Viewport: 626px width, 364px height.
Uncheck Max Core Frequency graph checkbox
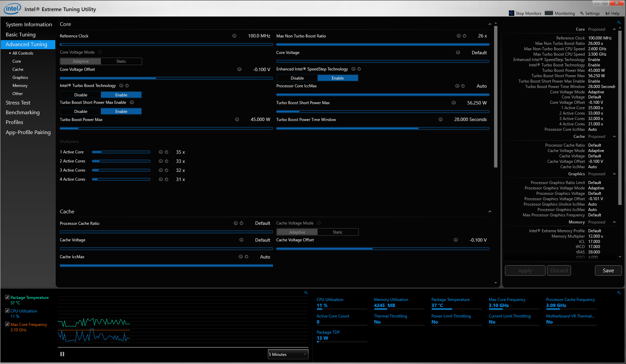(x=7, y=324)
